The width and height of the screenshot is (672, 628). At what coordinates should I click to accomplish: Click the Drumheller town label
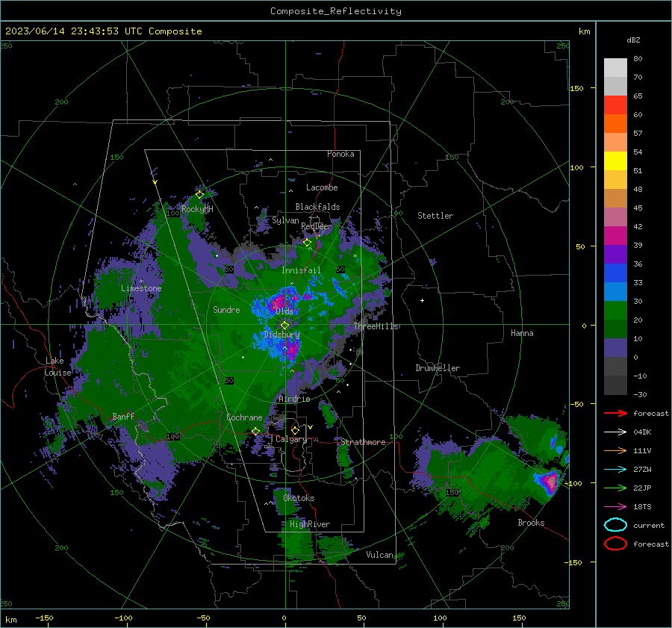click(x=438, y=368)
